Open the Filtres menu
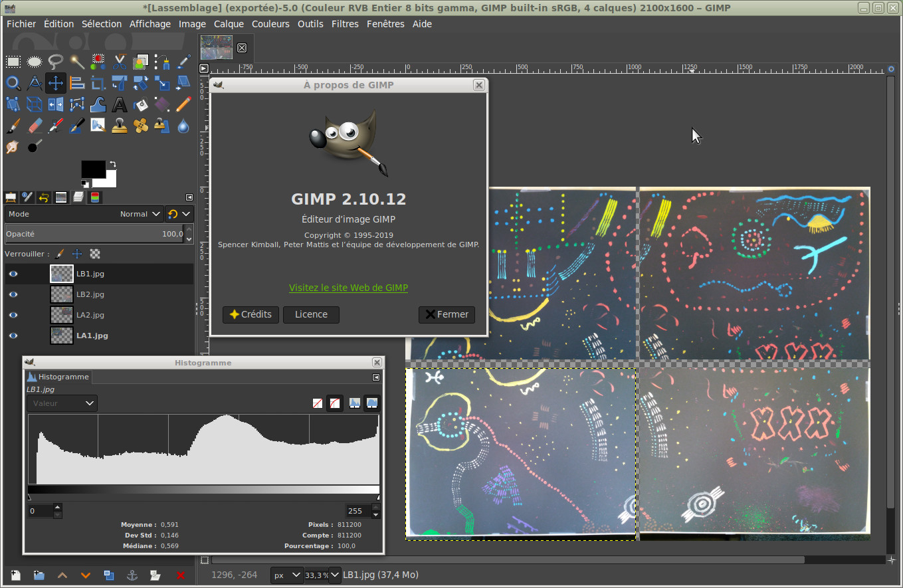 tap(344, 24)
